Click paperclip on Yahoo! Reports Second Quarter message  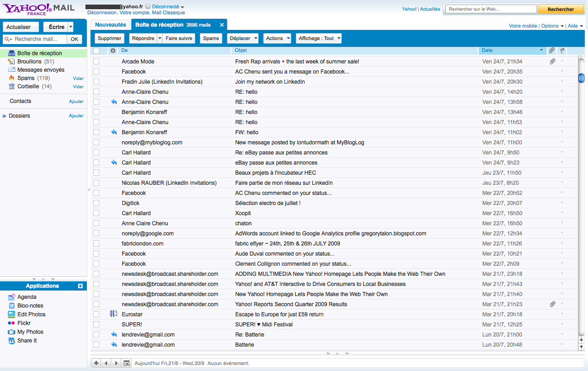553,304
